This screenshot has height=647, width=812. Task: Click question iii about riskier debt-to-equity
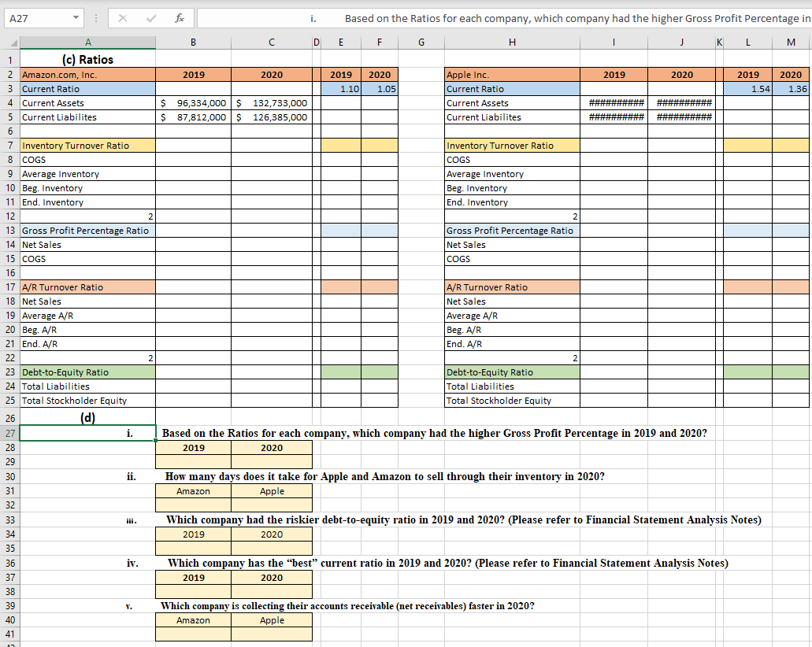(463, 519)
